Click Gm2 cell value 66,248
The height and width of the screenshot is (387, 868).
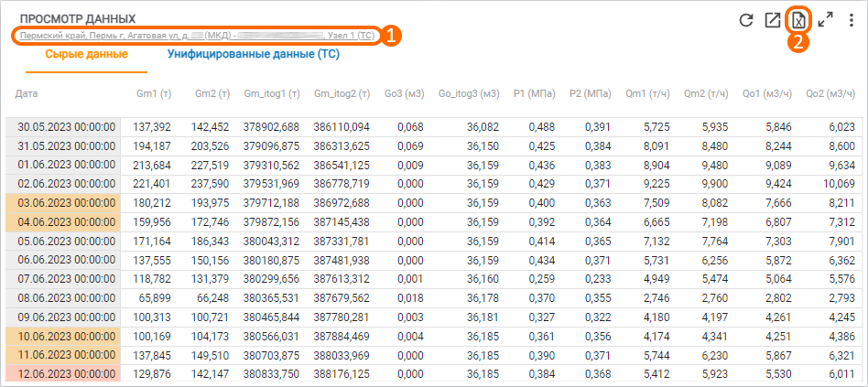point(212,298)
